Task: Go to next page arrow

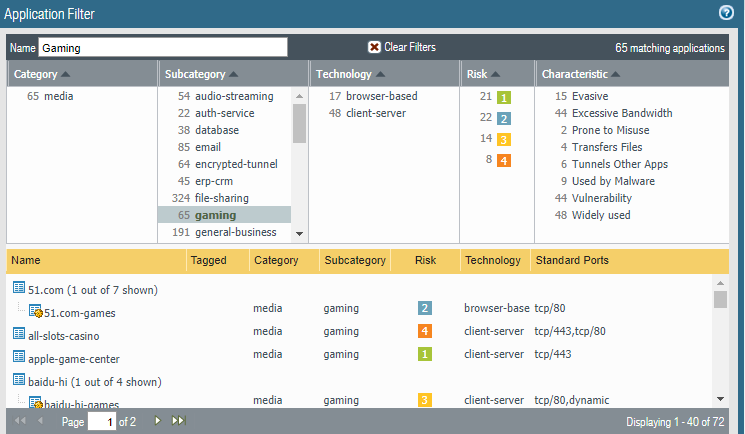Action: click(x=157, y=421)
